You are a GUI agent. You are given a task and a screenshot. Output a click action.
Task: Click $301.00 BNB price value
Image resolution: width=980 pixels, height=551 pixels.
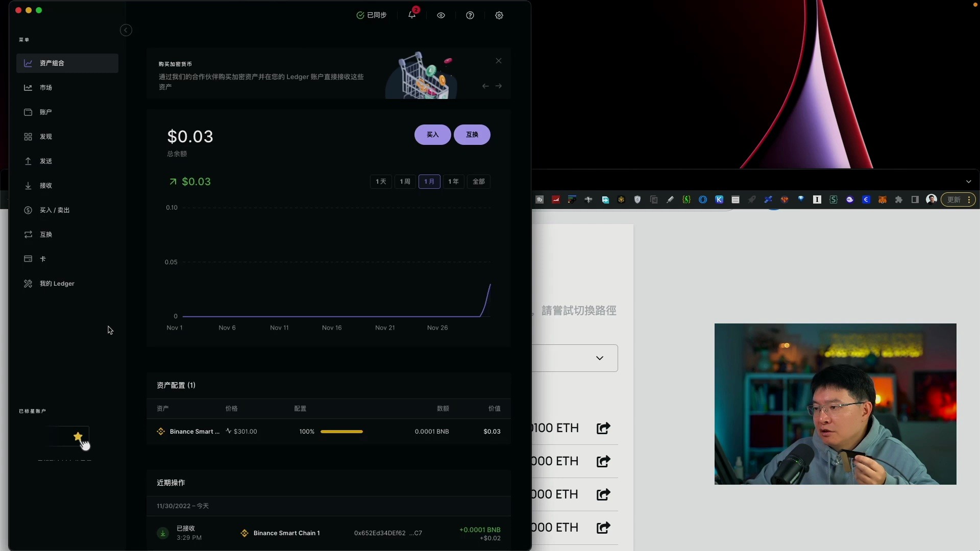[246, 432]
